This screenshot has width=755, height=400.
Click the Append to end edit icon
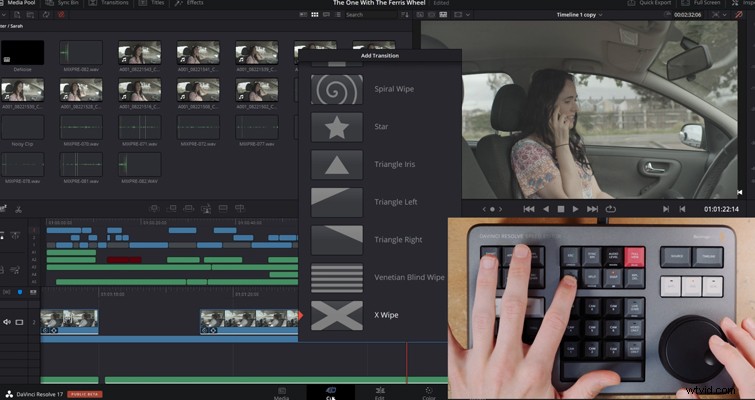point(171,208)
